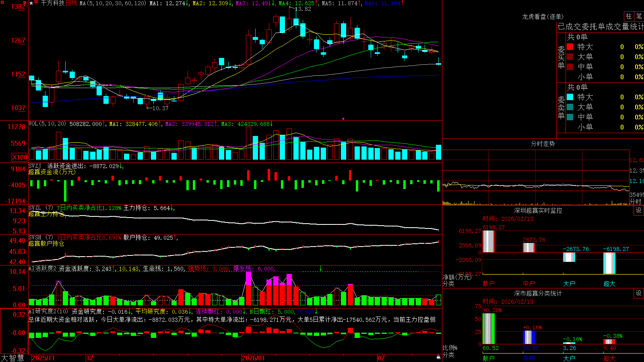Screen dimensions: 644x362
Task: Click the 强势线: 3.000 label
Action: [209, 269]
